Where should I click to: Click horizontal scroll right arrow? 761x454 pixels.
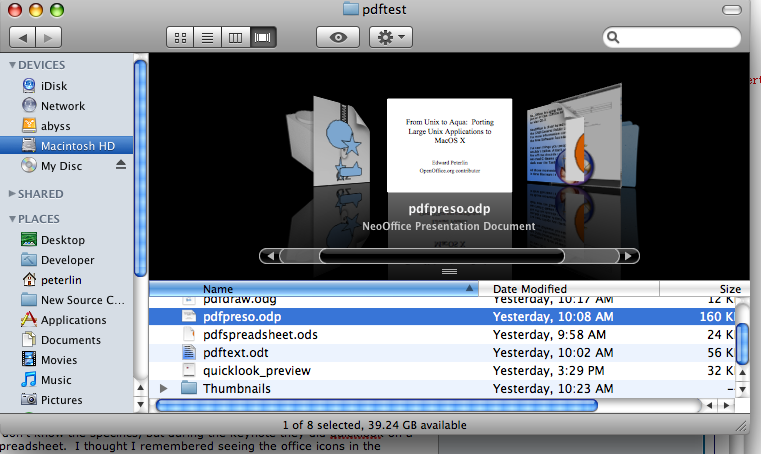pyautogui.click(x=727, y=405)
